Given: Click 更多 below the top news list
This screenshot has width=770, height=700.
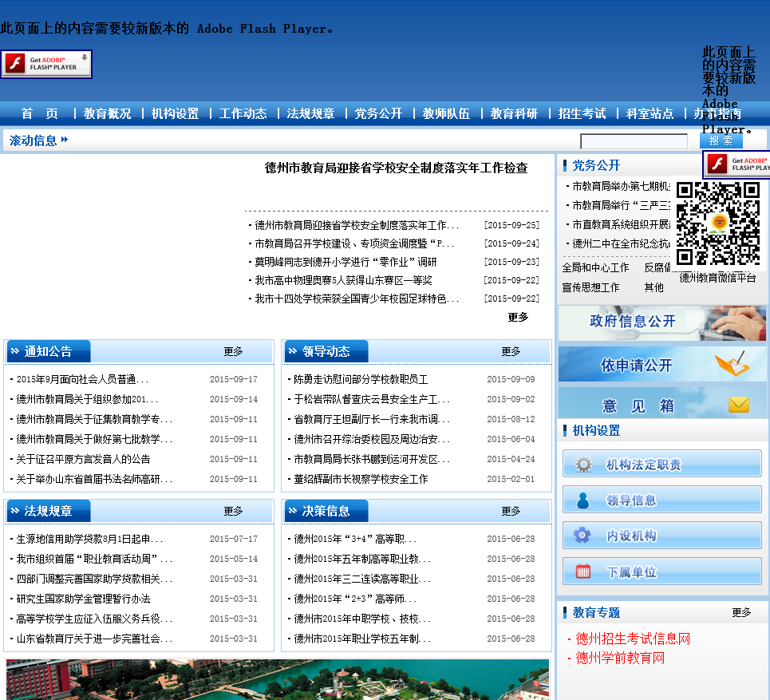Looking at the screenshot, I should click(x=518, y=318).
